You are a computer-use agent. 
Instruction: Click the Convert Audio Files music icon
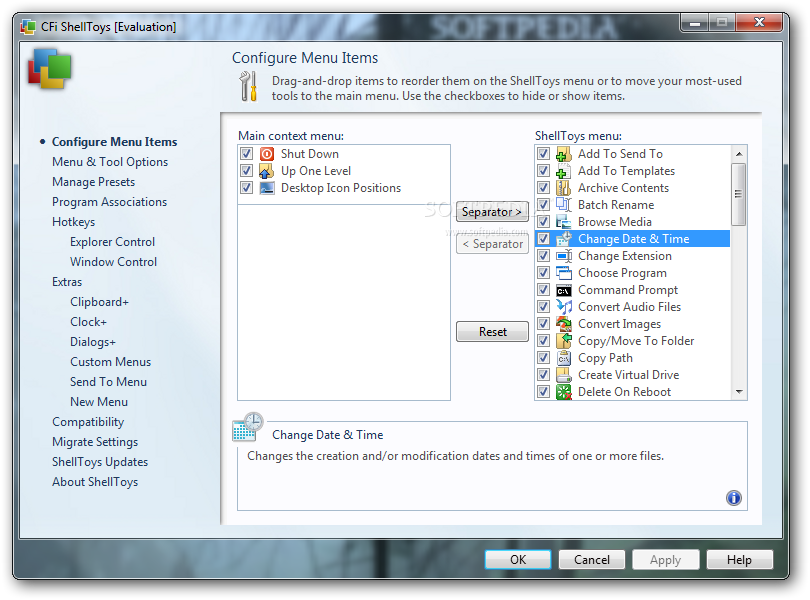564,307
